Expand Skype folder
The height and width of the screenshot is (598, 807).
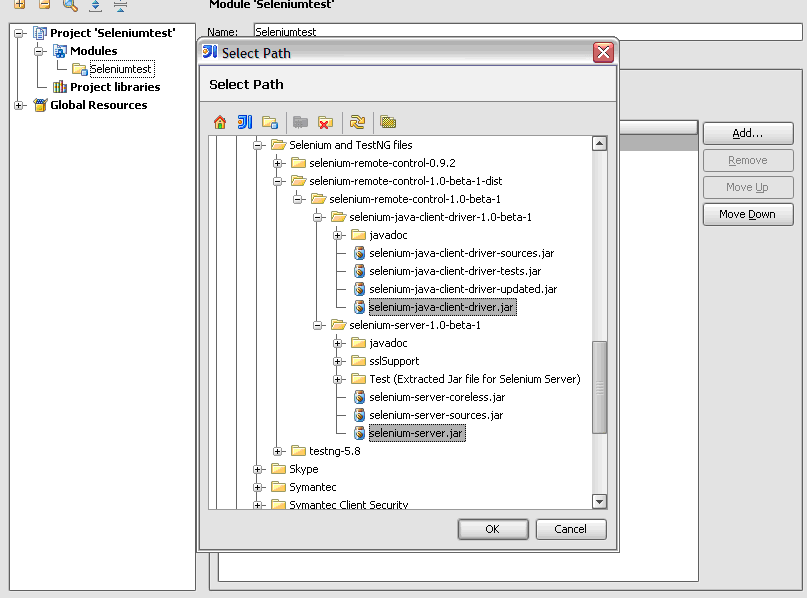pos(258,469)
